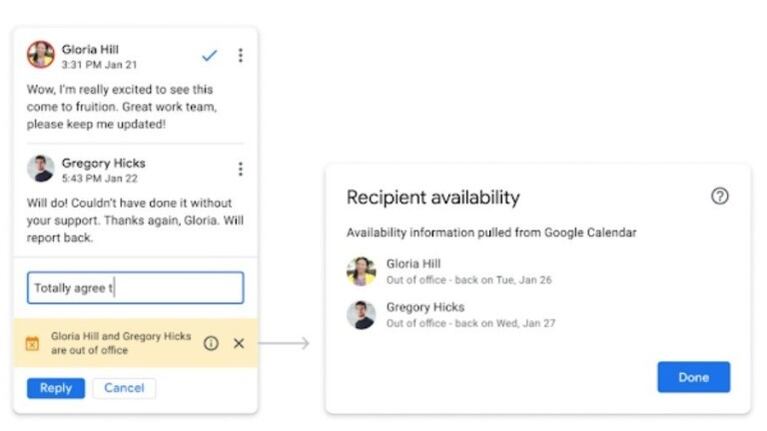This screenshot has width=767, height=431.
Task: Click the 'Gloria Hill' name in comment header
Action: click(90, 49)
